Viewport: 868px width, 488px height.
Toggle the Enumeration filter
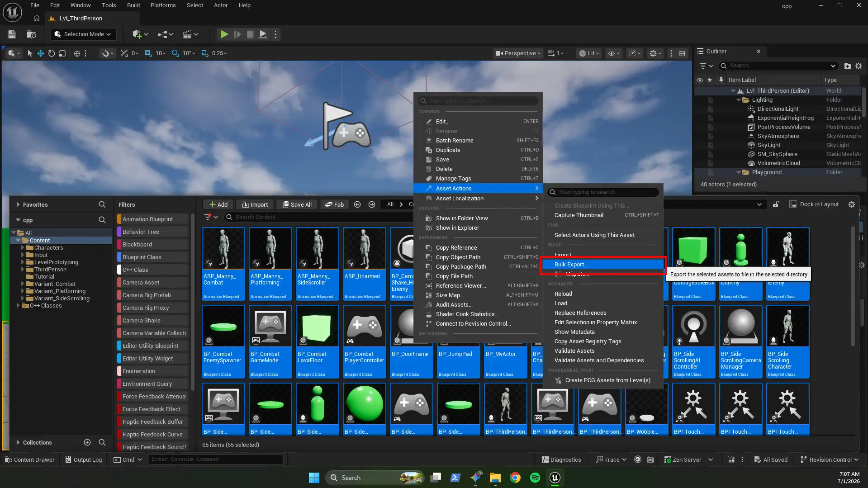click(x=153, y=371)
